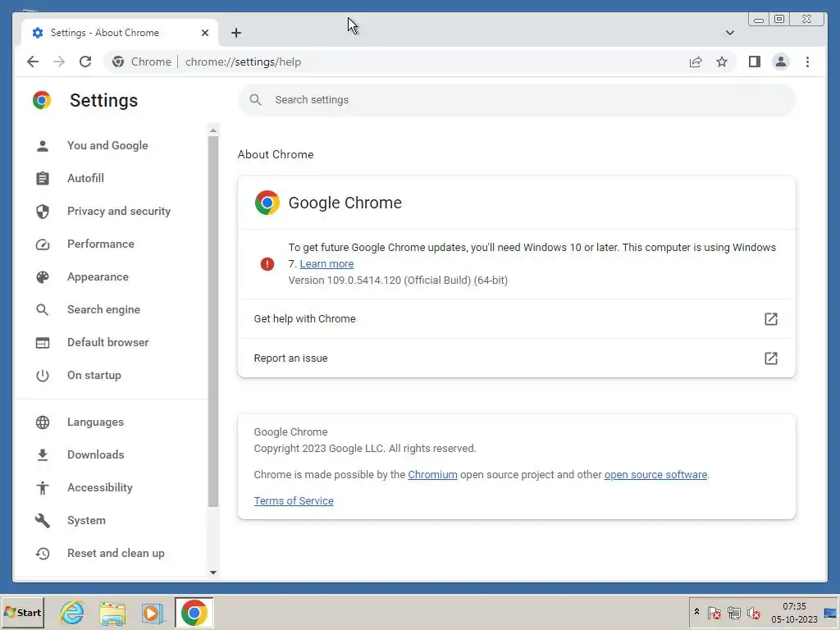
Task: Click external link icon for Get help
Action: click(770, 319)
